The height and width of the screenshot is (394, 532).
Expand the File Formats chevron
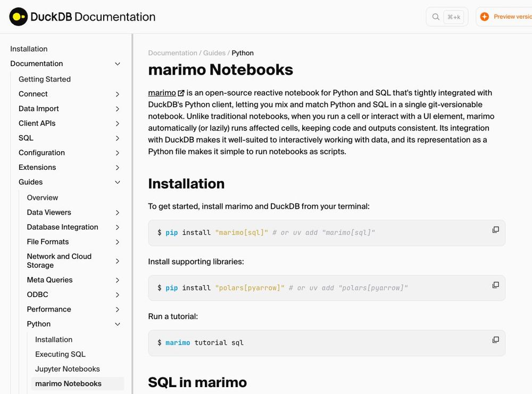(x=118, y=242)
